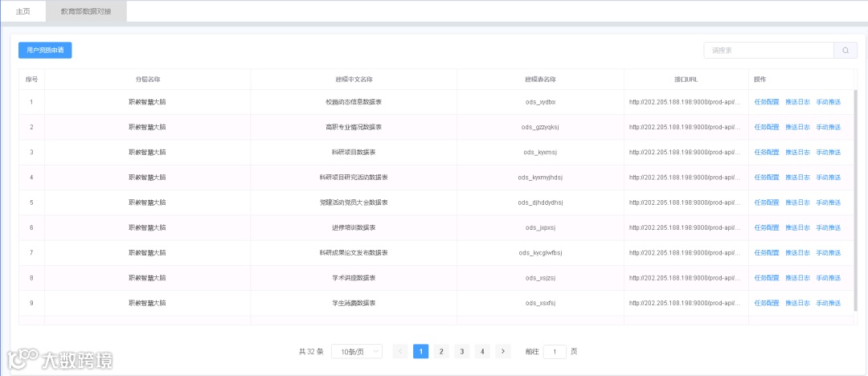Click 手动推送 for ods_xsxfsj row
The height and width of the screenshot is (376, 868).
[828, 303]
